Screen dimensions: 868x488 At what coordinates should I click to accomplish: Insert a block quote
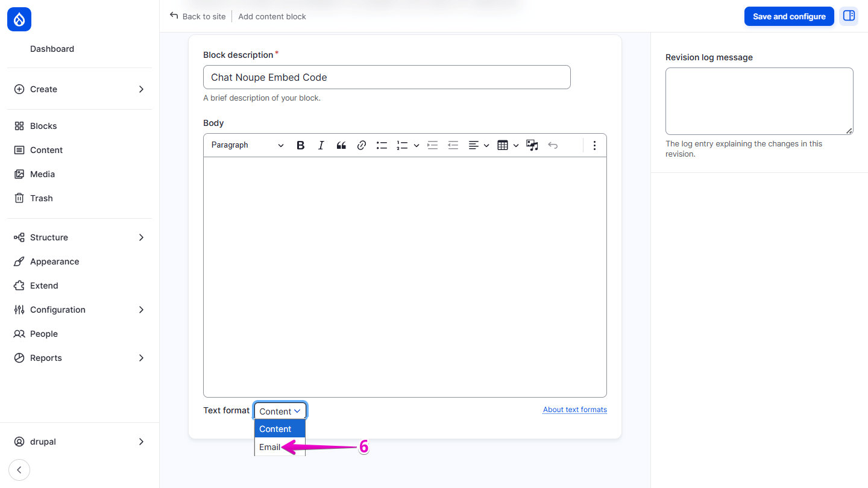[x=341, y=145]
